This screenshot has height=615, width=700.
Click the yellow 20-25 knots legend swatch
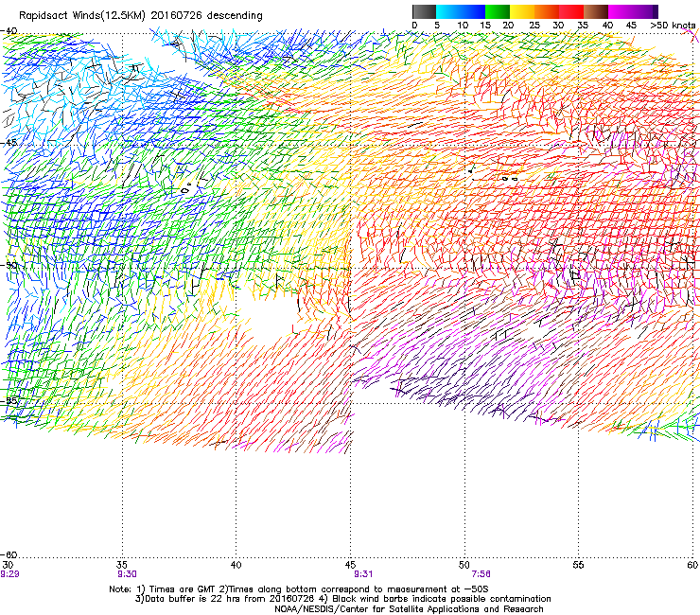[522, 11]
